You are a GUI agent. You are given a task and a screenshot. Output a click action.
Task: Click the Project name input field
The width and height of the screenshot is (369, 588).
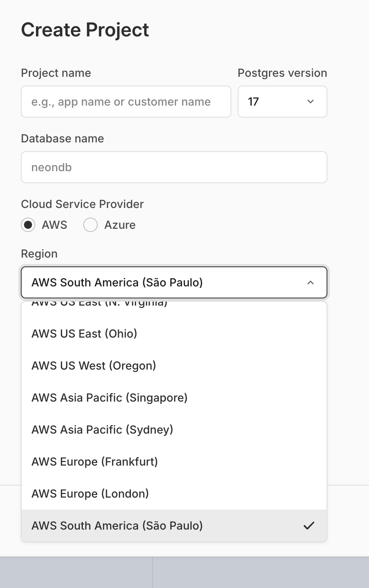tap(126, 102)
